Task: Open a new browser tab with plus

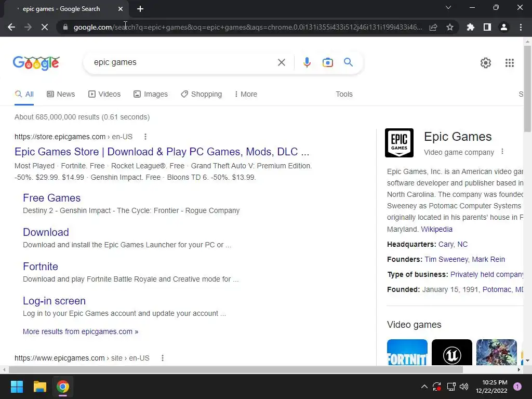Action: [x=140, y=9]
